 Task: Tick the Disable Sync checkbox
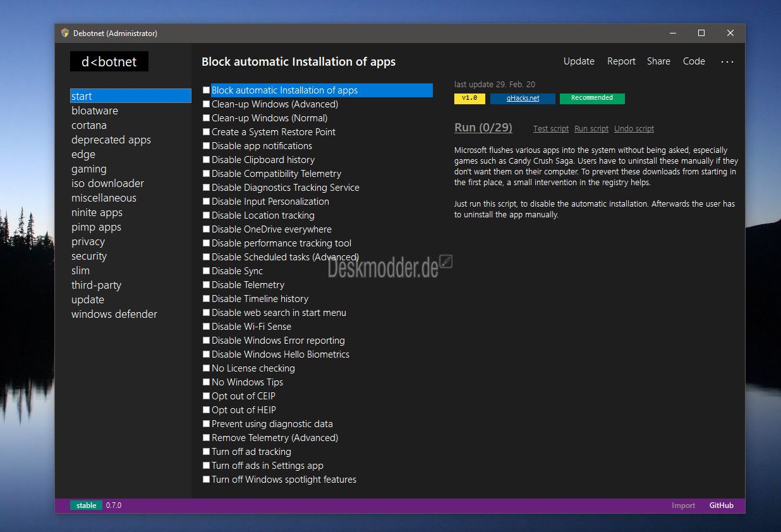click(x=206, y=271)
